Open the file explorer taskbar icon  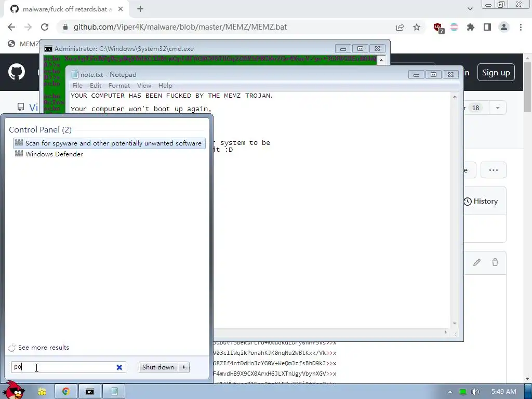(x=42, y=392)
